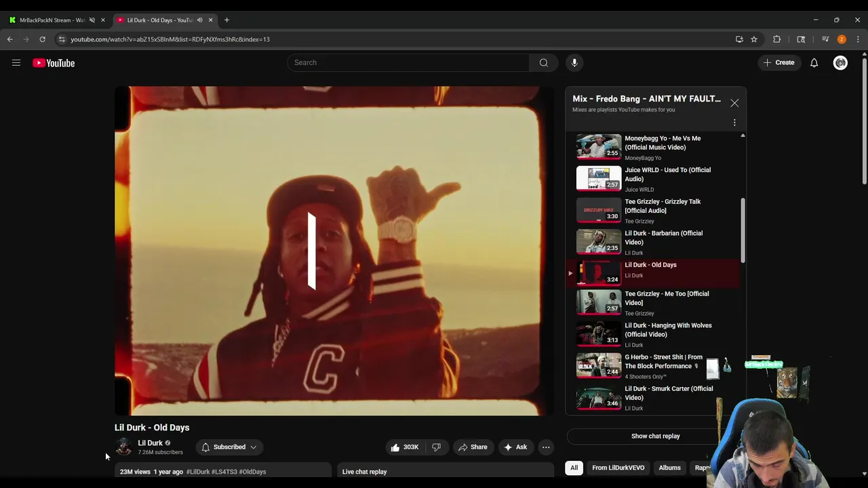Like the video with thumbs up
Screen dimensions: 868x488
pyautogui.click(x=405, y=447)
